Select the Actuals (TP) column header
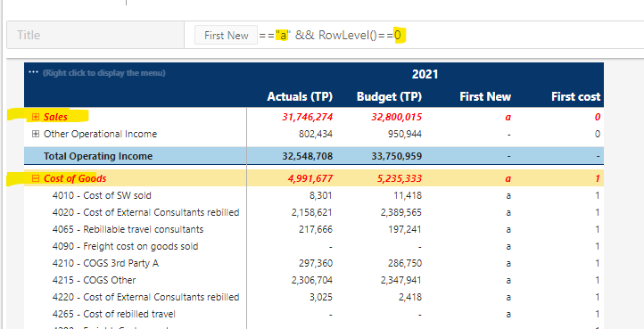This screenshot has height=329, width=644. click(x=300, y=97)
